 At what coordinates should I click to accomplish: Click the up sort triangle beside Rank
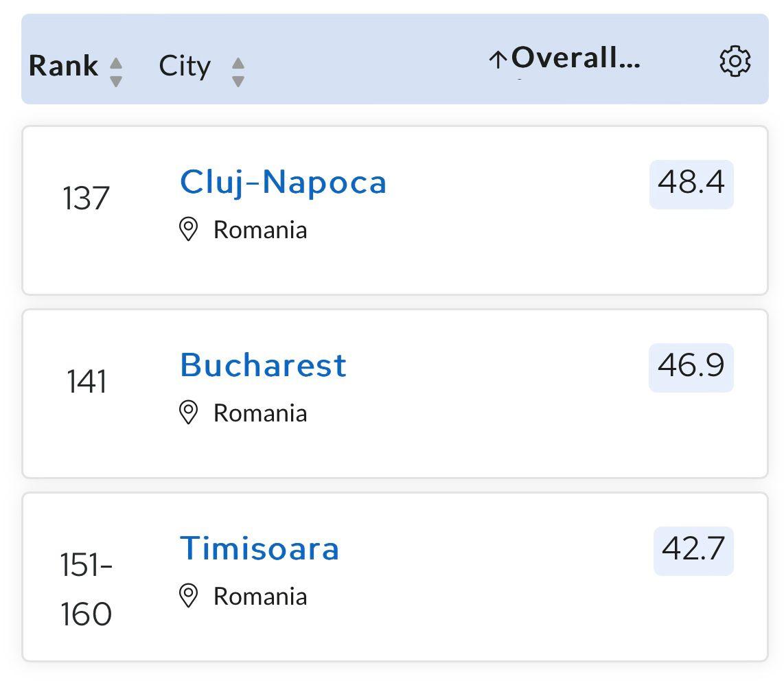click(117, 58)
